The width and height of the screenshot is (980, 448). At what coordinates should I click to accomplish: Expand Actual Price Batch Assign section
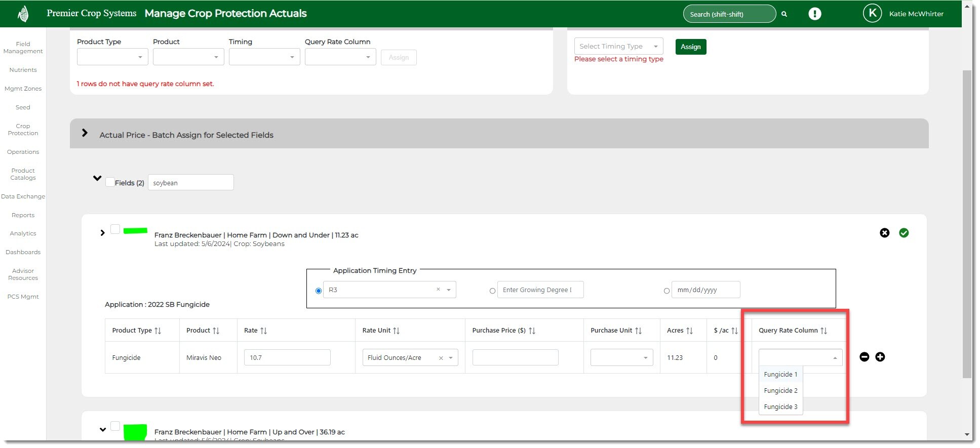[85, 133]
